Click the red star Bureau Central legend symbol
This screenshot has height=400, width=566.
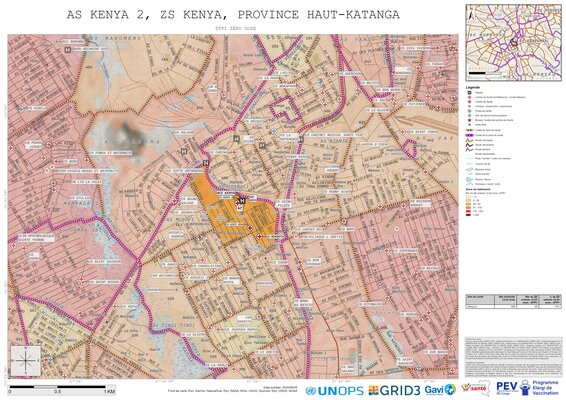pyautogui.click(x=470, y=120)
